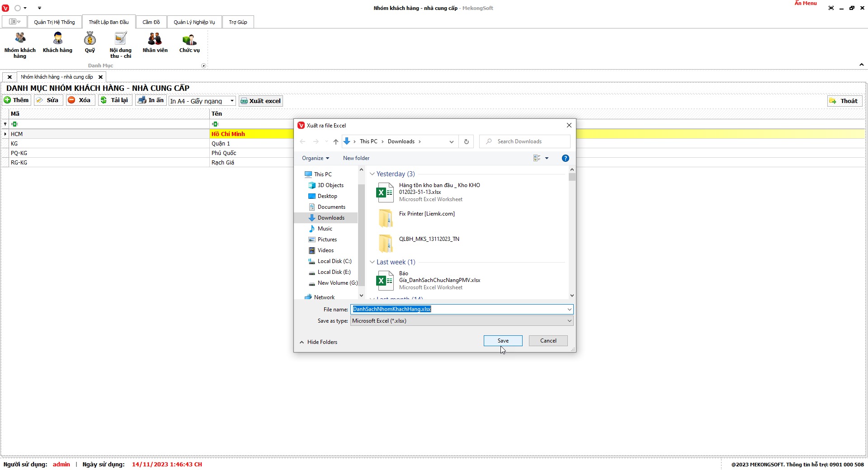
Task: Collapse folders with Hide Folders
Action: 318,342
